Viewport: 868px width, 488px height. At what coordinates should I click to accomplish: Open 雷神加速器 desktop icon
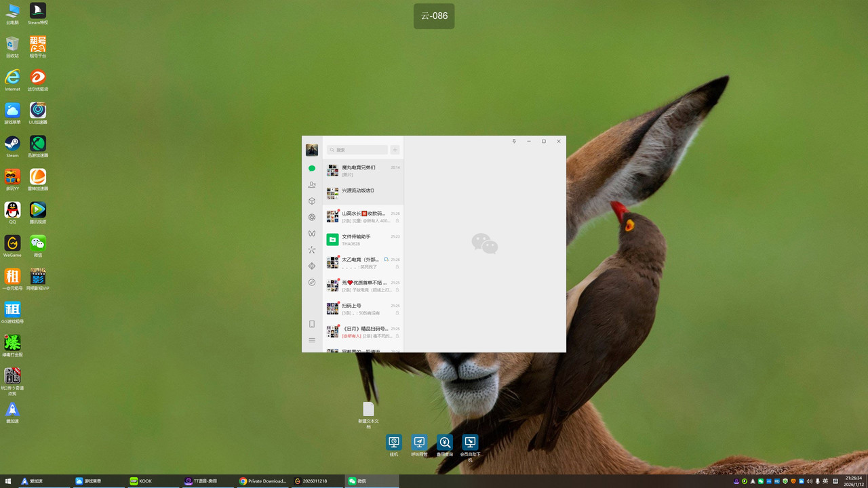point(38,180)
